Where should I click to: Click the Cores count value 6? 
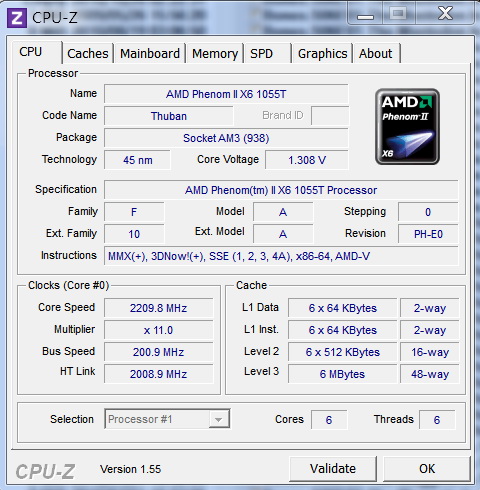[329, 420]
